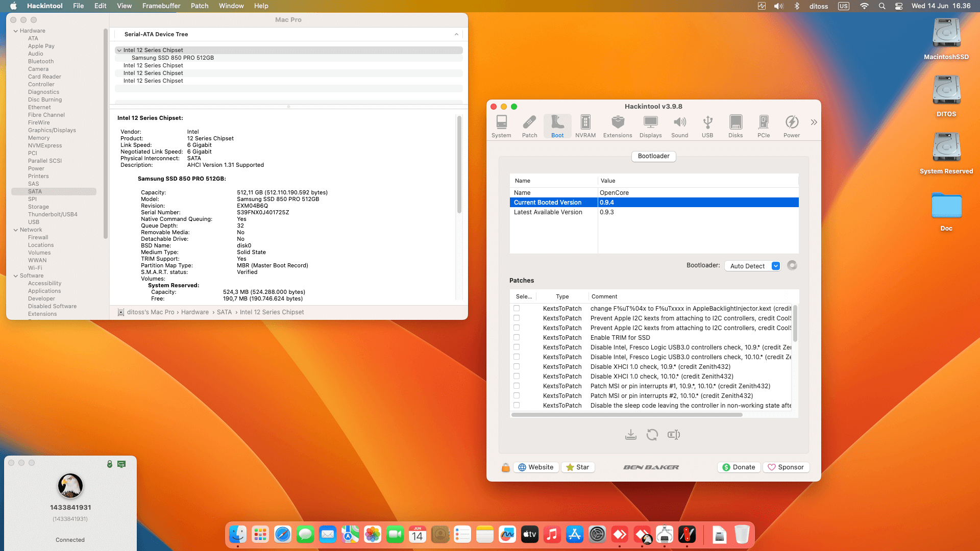Collapse the Hardware section in sidebar
Image resolution: width=980 pixels, height=551 pixels.
coord(16,31)
